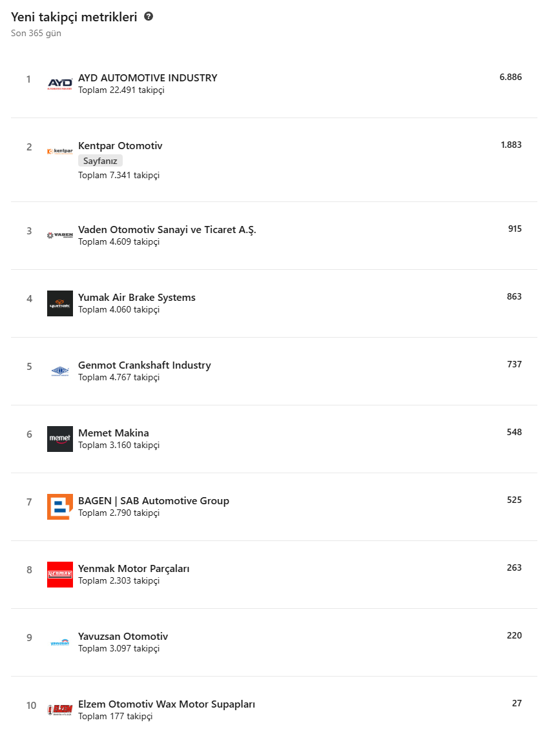Click the Yeni takipçi metrikleri heading
The height and width of the screenshot is (736, 560).
(74, 17)
